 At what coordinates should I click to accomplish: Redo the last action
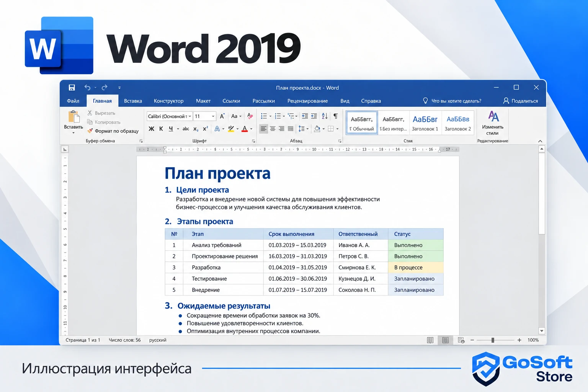[105, 88]
